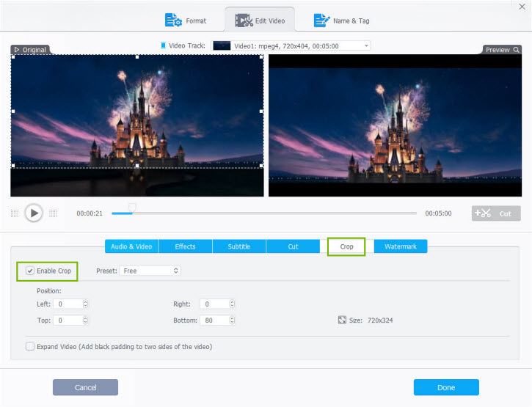Viewport: 532px width, 407px height.
Task: Click the Original label play icon
Action: point(17,50)
